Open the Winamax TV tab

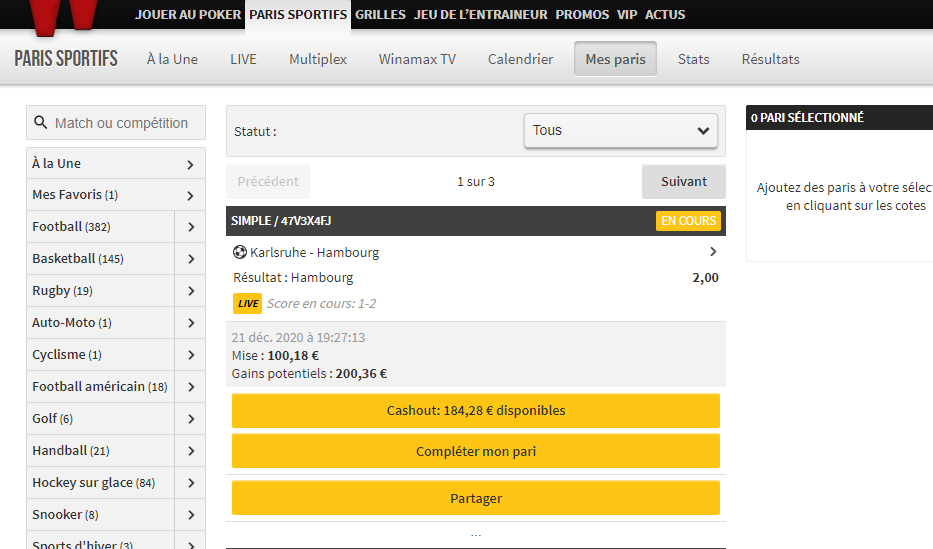pyautogui.click(x=417, y=59)
